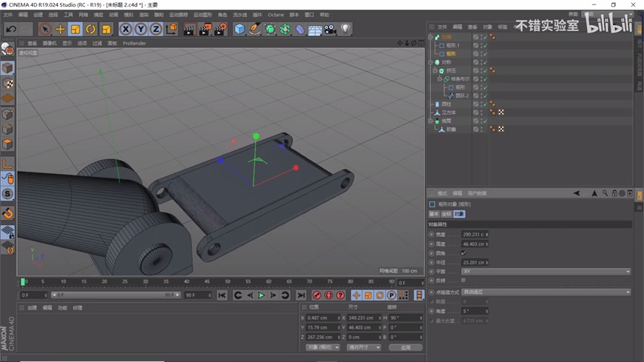The height and width of the screenshot is (362, 644).
Task: Add a Cube primitive object
Action: click(x=239, y=30)
